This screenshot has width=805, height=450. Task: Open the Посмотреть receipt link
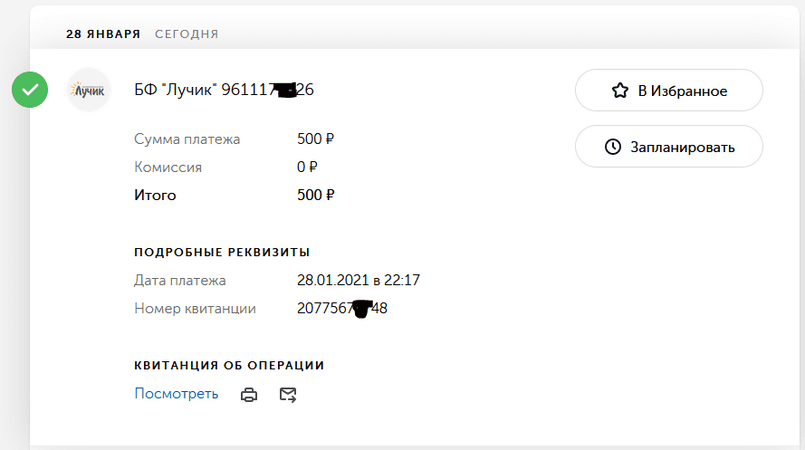click(176, 394)
